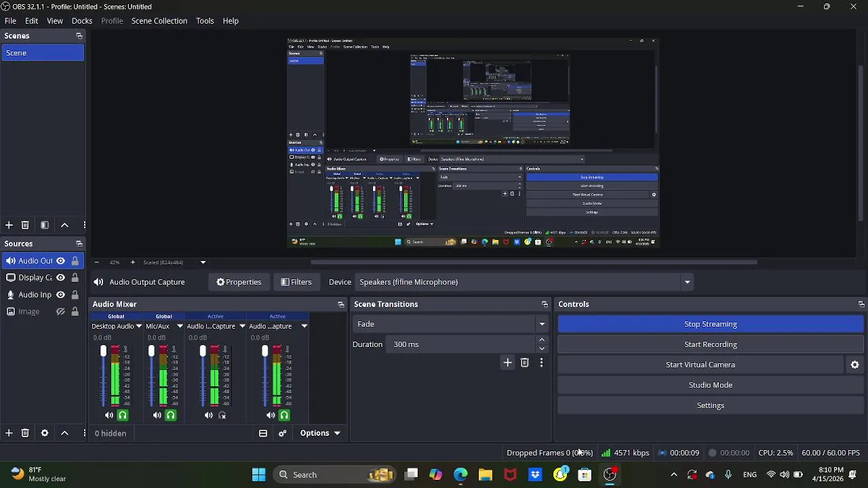The width and height of the screenshot is (868, 488).
Task: Open the preview scaling dropdown arrow
Action: click(x=203, y=262)
